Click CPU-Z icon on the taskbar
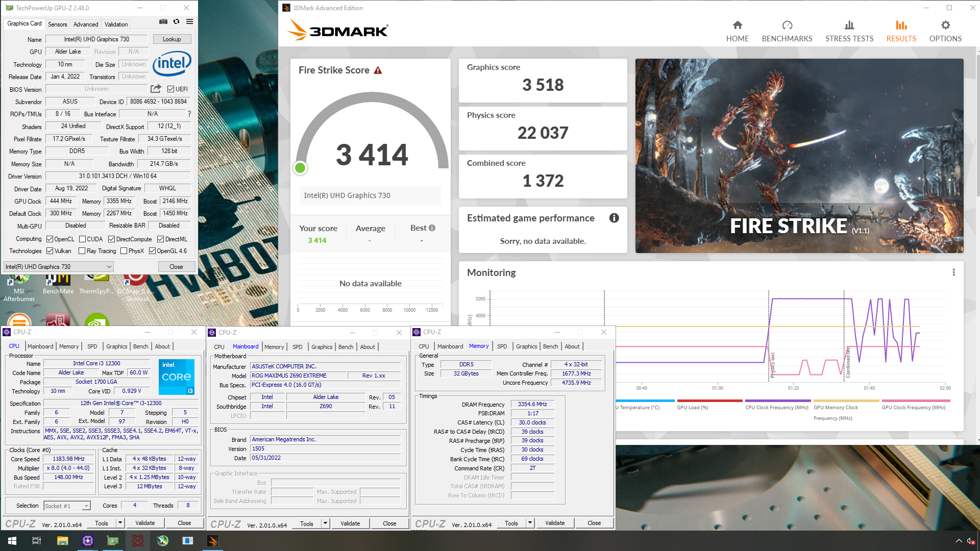Screen dimensions: 980x551 click(88, 540)
